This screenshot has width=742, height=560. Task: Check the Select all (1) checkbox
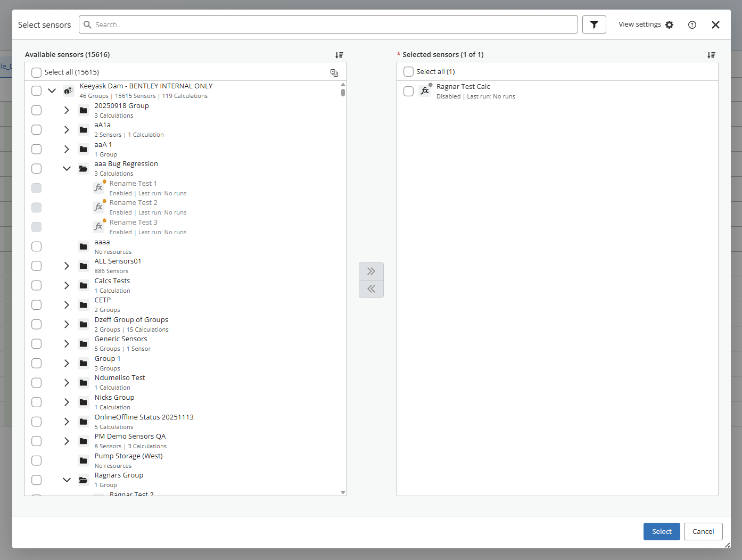point(408,72)
